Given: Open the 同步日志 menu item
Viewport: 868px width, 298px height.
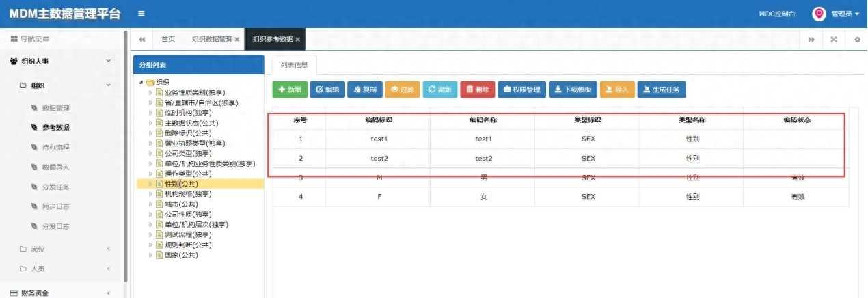Looking at the screenshot, I should 55,206.
